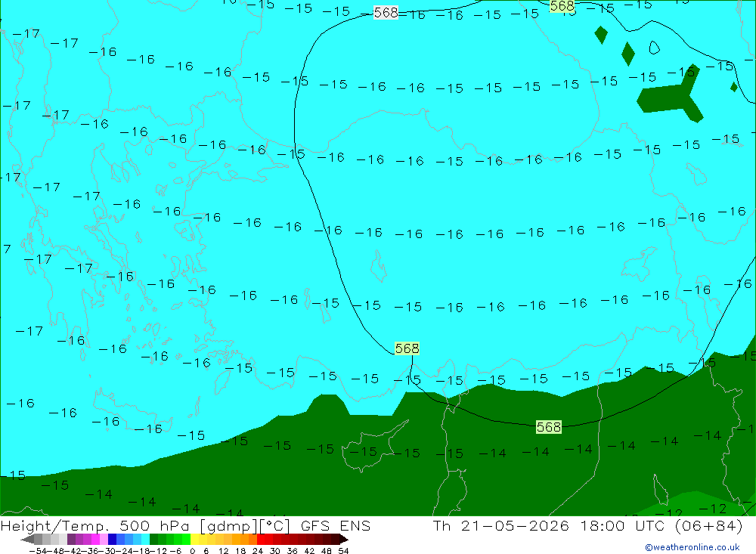Click the chart title 'Height/Temp. 500 hPa'
This screenshot has height=554, width=756.
94,525
